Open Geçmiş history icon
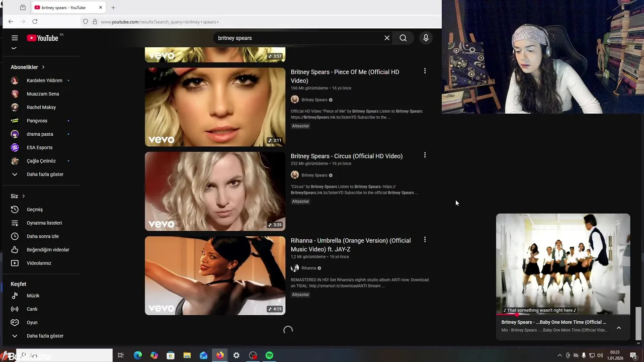Screen dimensions: 644x362 [15, 209]
